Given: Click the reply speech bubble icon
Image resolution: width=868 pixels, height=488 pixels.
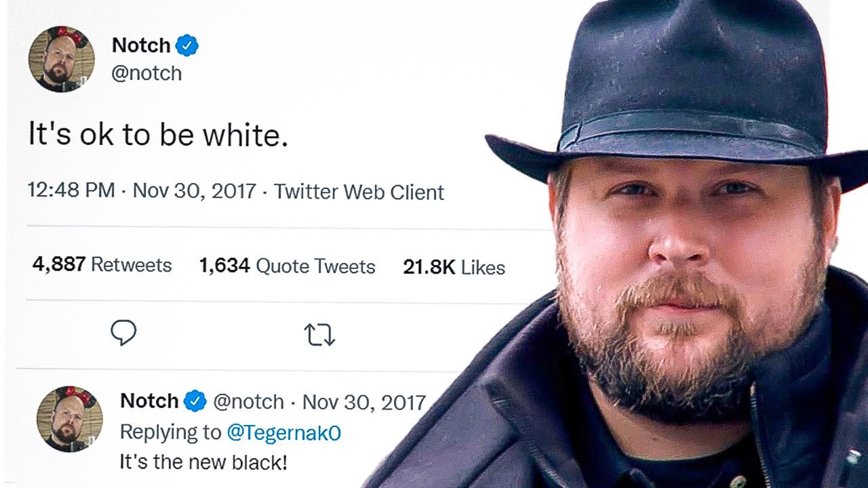Looking at the screenshot, I should pos(123,333).
